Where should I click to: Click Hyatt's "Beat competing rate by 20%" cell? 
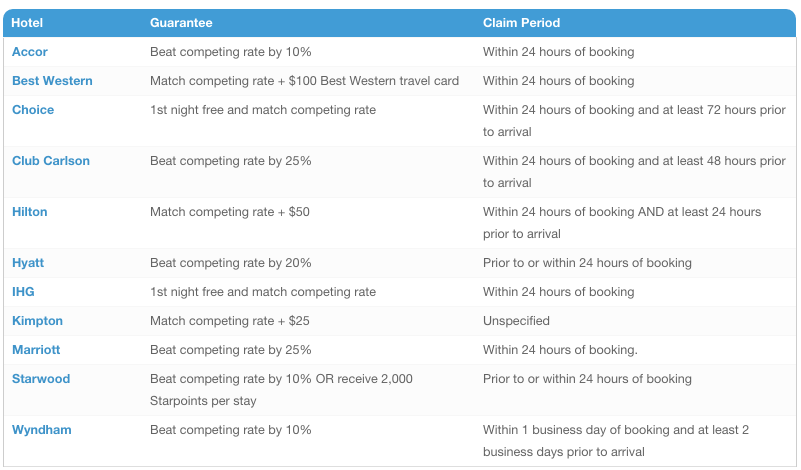pyautogui.click(x=230, y=263)
